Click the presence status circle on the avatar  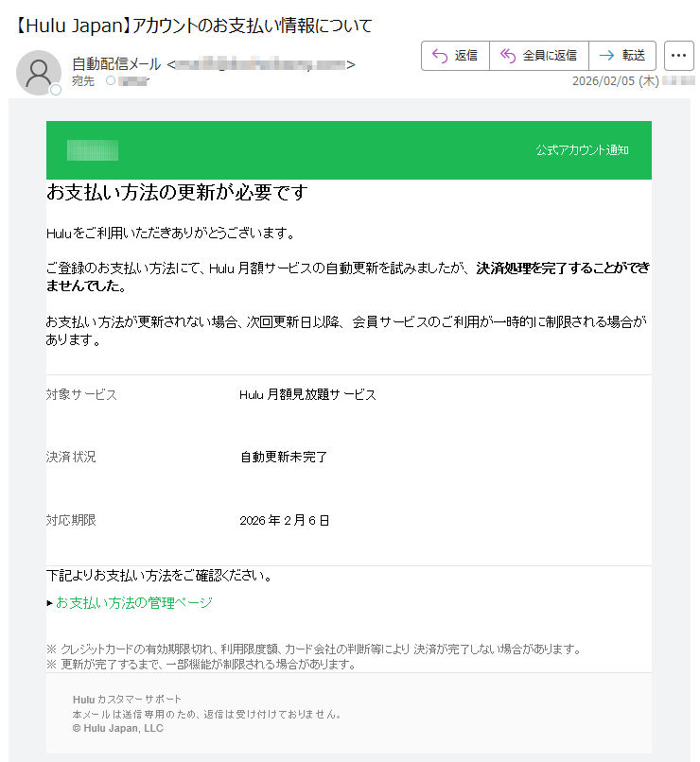(56, 90)
